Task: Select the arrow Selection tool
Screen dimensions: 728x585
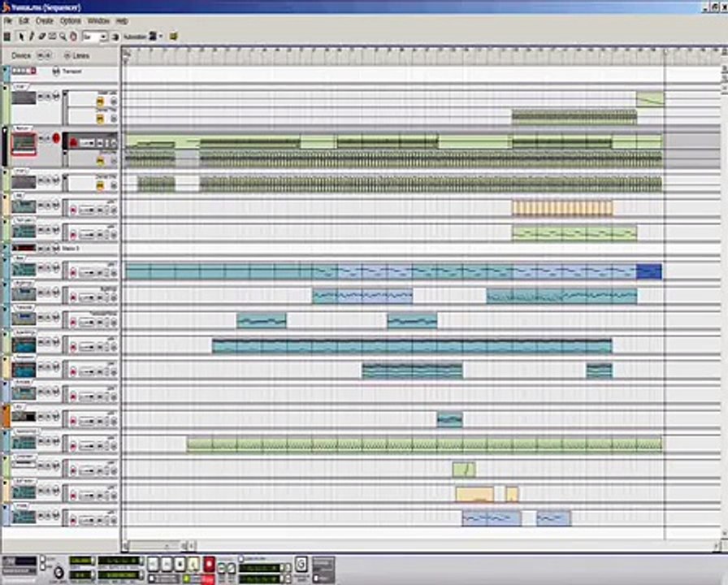Action: pos(21,37)
